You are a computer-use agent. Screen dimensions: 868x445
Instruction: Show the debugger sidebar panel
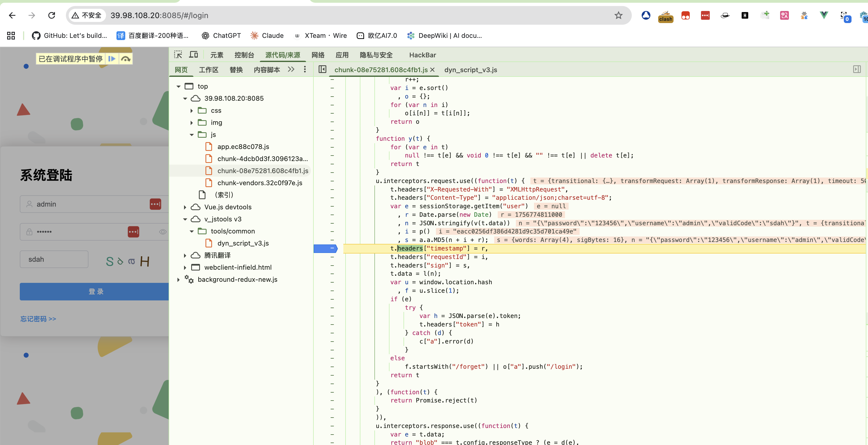point(856,69)
